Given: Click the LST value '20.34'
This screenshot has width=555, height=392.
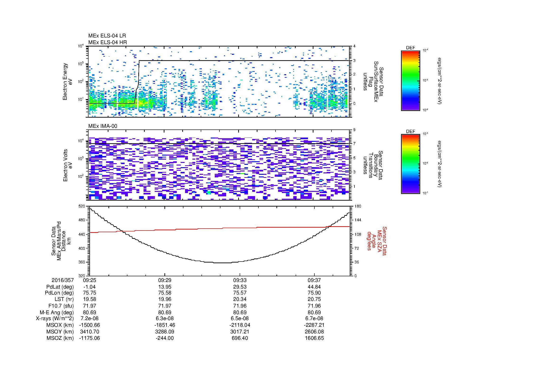Looking at the screenshot, I should (x=240, y=300).
